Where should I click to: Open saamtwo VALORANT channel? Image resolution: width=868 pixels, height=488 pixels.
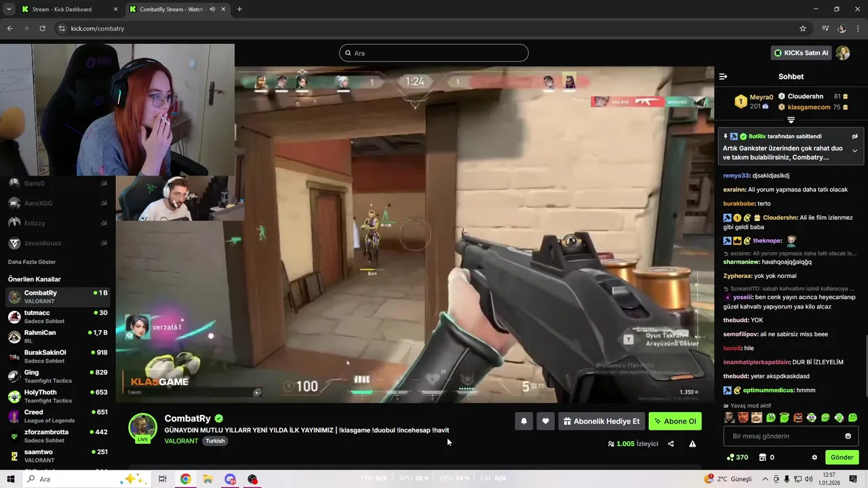click(58, 455)
